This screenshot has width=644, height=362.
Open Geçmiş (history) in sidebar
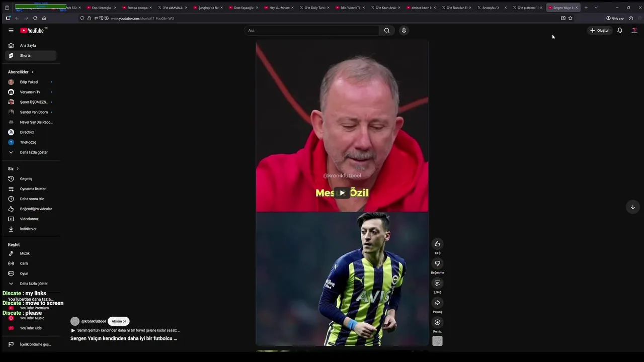coord(30,178)
